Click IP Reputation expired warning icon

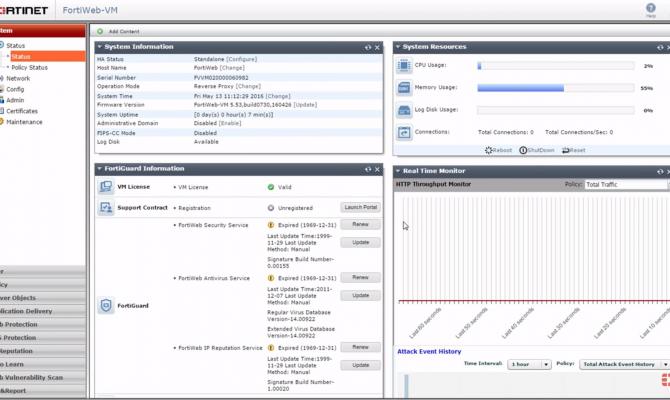[270, 348]
